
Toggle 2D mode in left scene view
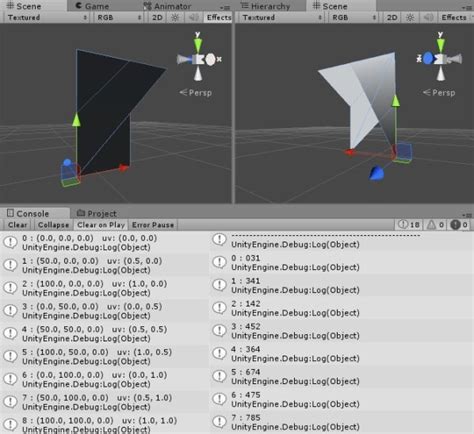(157, 17)
